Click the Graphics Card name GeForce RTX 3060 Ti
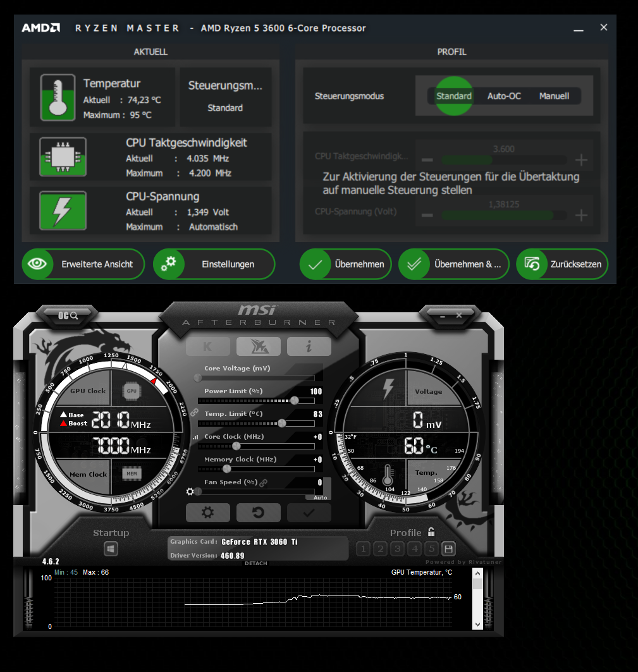 [x=259, y=542]
